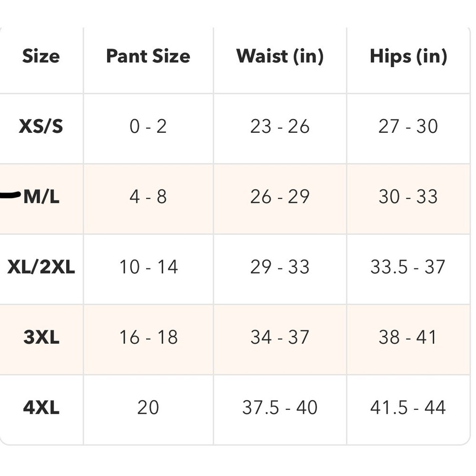
Task: Select the 3XL size row label
Action: pos(41,337)
